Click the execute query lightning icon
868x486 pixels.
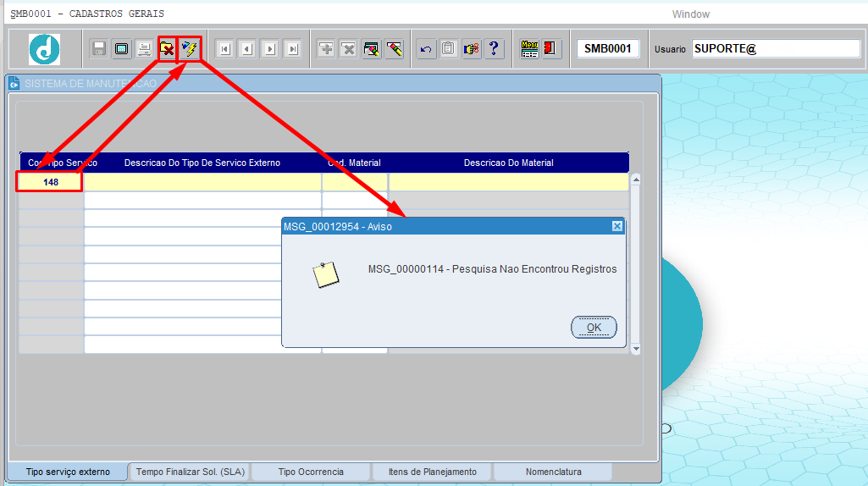190,49
